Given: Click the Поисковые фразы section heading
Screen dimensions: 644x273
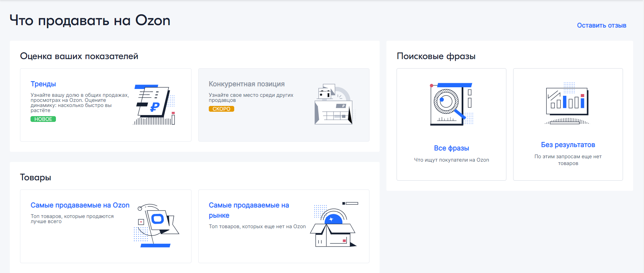Looking at the screenshot, I should click(436, 56).
